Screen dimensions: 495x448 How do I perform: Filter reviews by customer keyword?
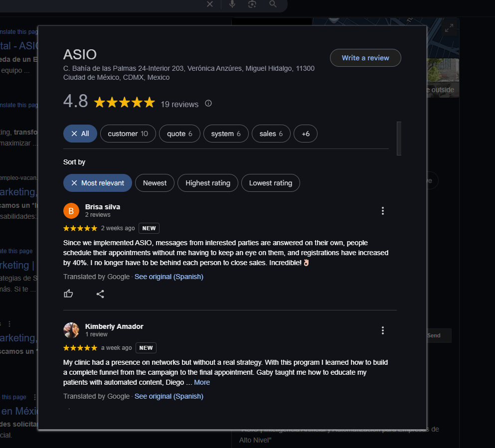[128, 134]
